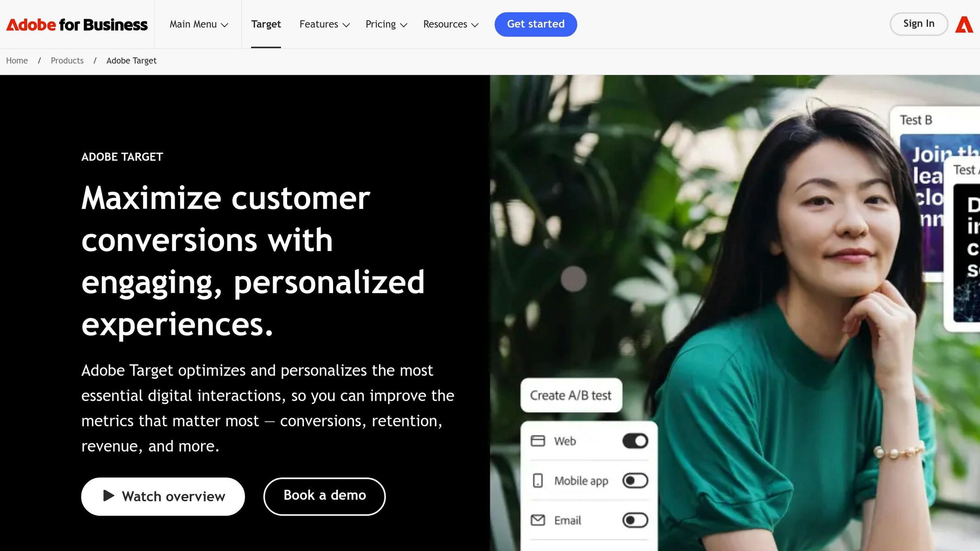
Task: Open the Features dropdown menu
Action: click(324, 24)
